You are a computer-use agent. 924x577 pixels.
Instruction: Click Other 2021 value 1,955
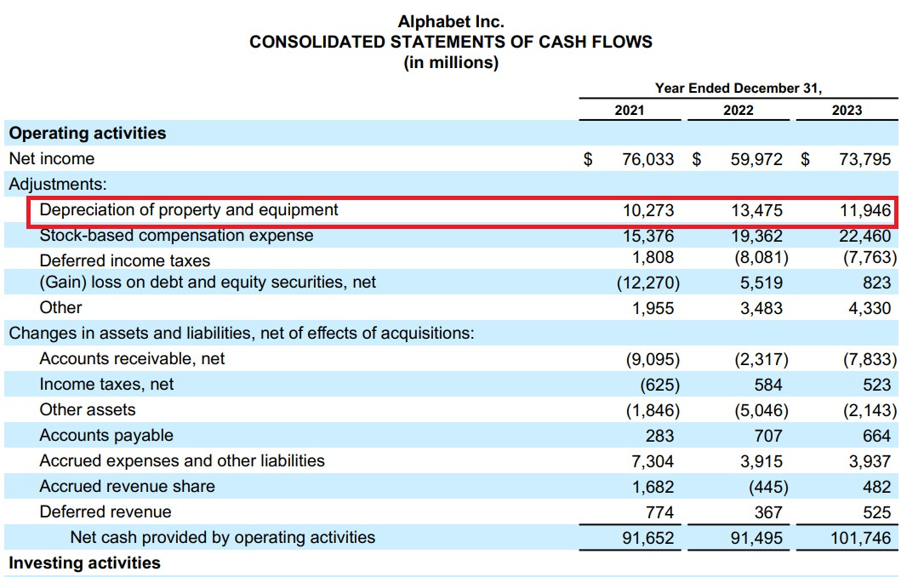click(x=653, y=308)
